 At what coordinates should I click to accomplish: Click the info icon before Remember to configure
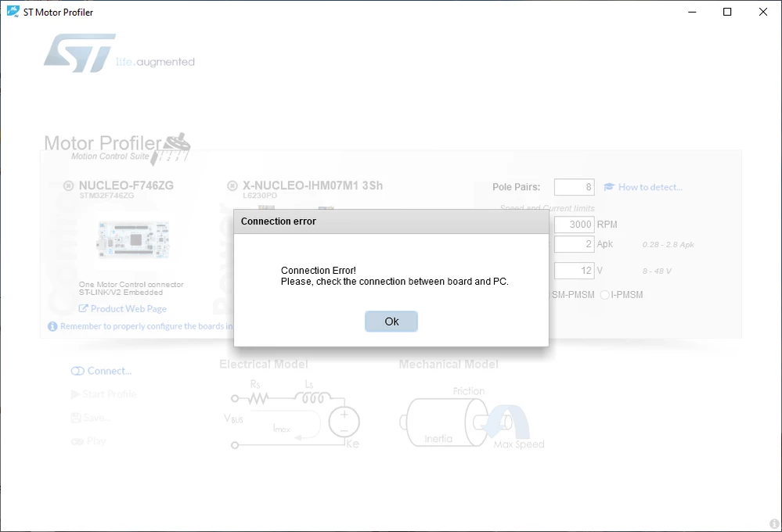(52, 326)
